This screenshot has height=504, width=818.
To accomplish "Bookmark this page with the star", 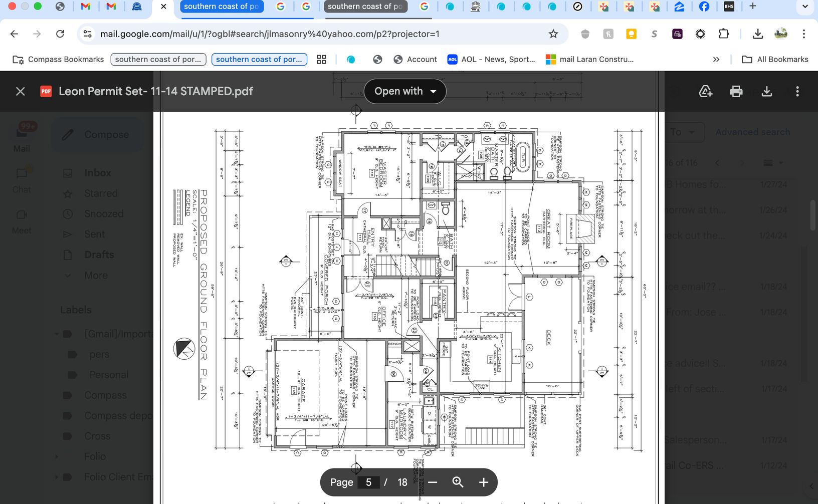I will point(553,34).
